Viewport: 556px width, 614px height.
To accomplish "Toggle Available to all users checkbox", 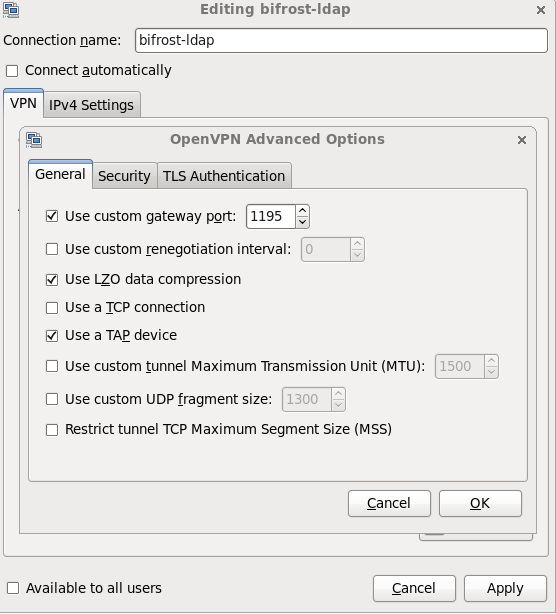I will click(x=13, y=588).
